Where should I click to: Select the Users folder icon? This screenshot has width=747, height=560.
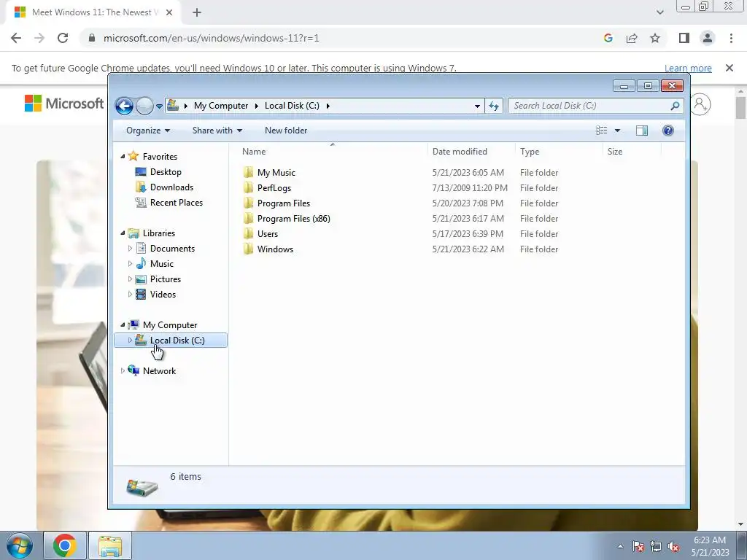pos(248,233)
